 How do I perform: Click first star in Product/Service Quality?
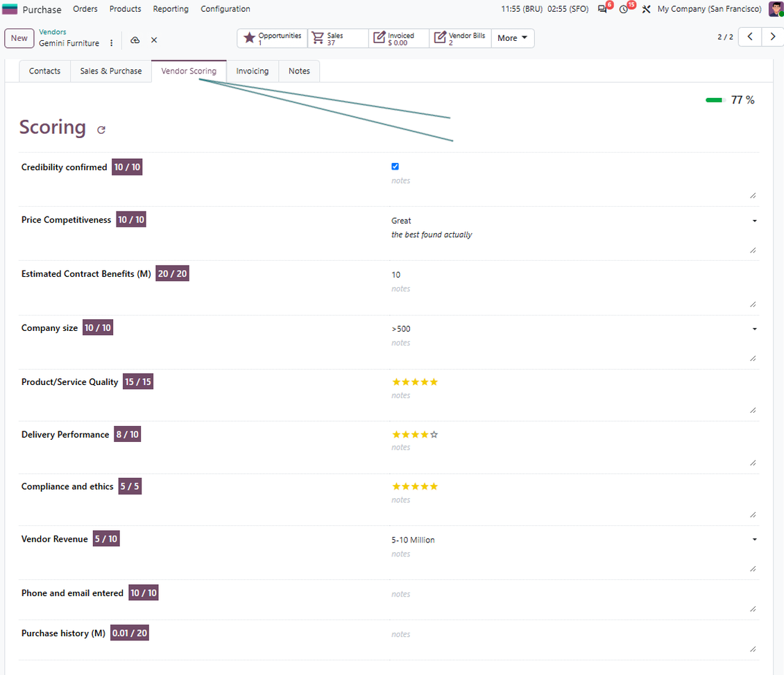[x=396, y=382]
